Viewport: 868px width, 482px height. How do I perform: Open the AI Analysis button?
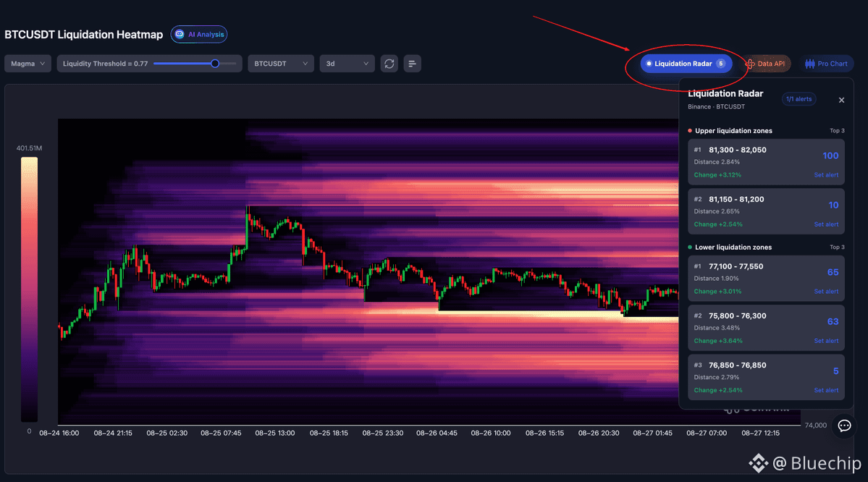click(199, 34)
